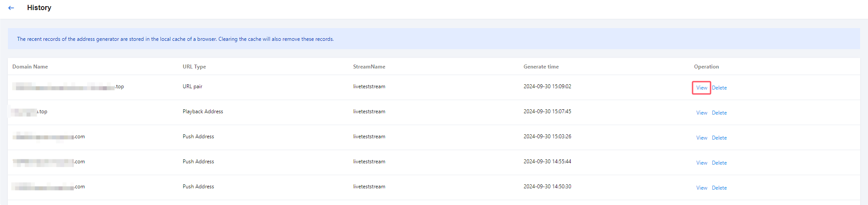
Task: View the record generated at 14:55:44
Action: point(701,163)
